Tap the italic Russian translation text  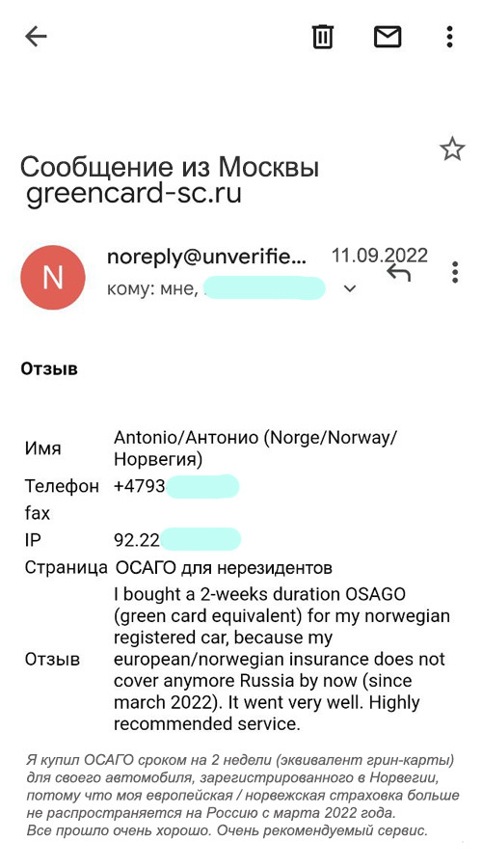click(x=242, y=796)
